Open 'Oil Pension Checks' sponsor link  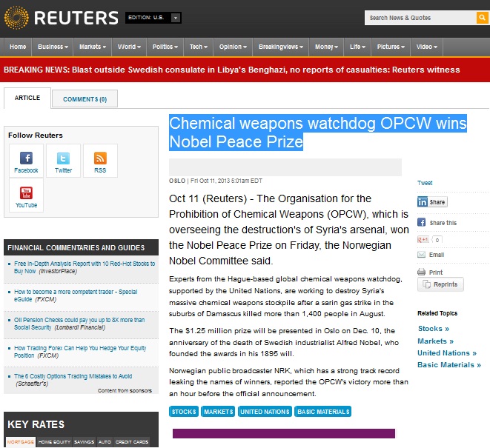79,324
